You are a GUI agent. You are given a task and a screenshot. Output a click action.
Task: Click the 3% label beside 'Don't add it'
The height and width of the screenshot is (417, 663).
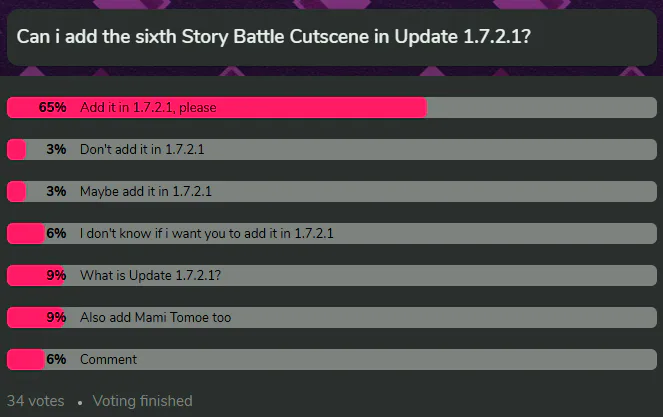(x=56, y=149)
